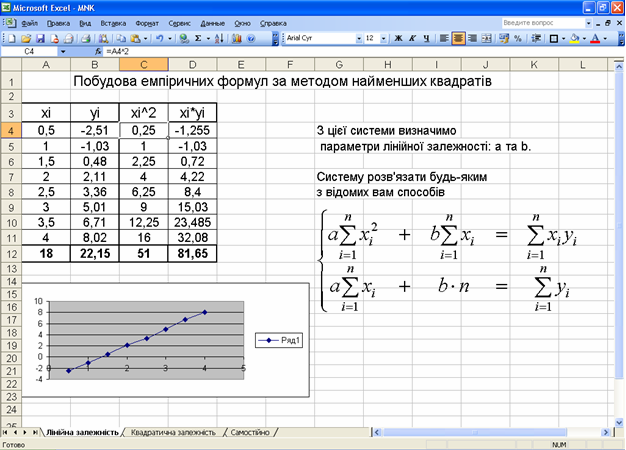626x450 pixels.
Task: Switch to the Самостійно sheet tab
Action: coord(250,432)
